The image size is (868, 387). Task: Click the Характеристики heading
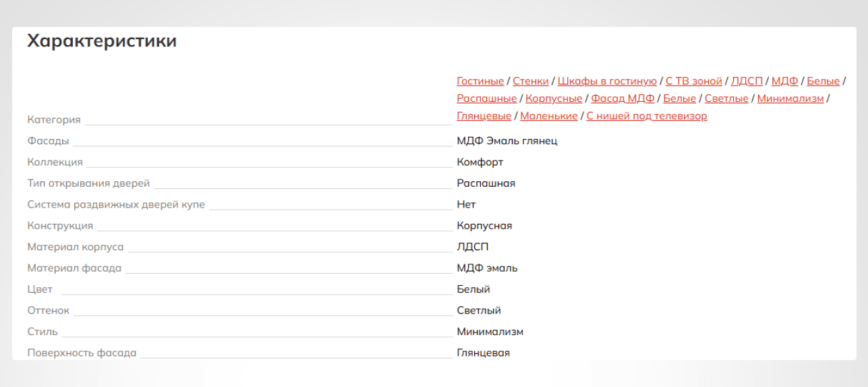pyautogui.click(x=102, y=41)
